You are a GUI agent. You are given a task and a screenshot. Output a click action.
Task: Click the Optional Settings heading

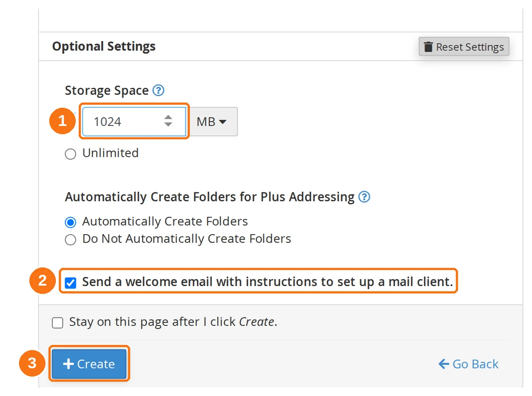[104, 47]
